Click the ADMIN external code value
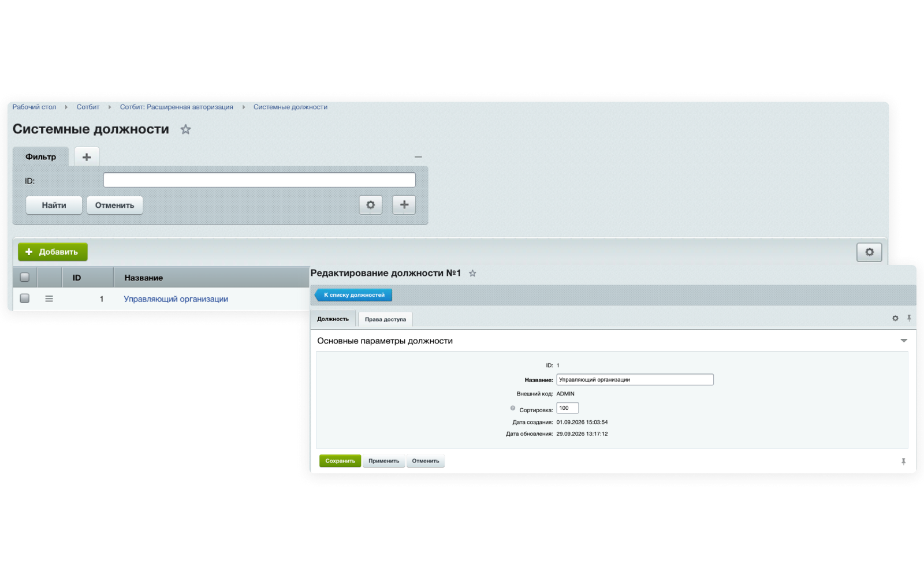Viewport: 924px width, 575px height. (565, 394)
